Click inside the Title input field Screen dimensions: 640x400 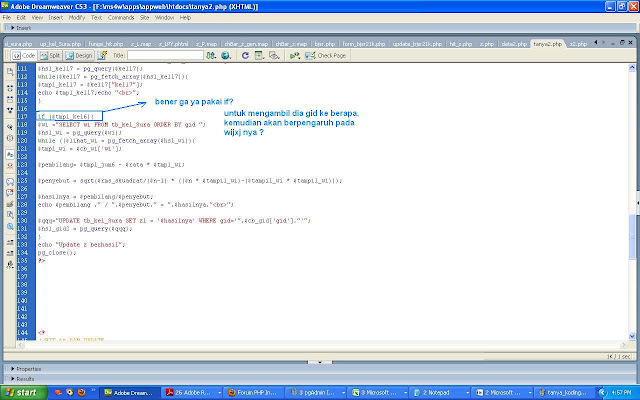[x=165, y=56]
